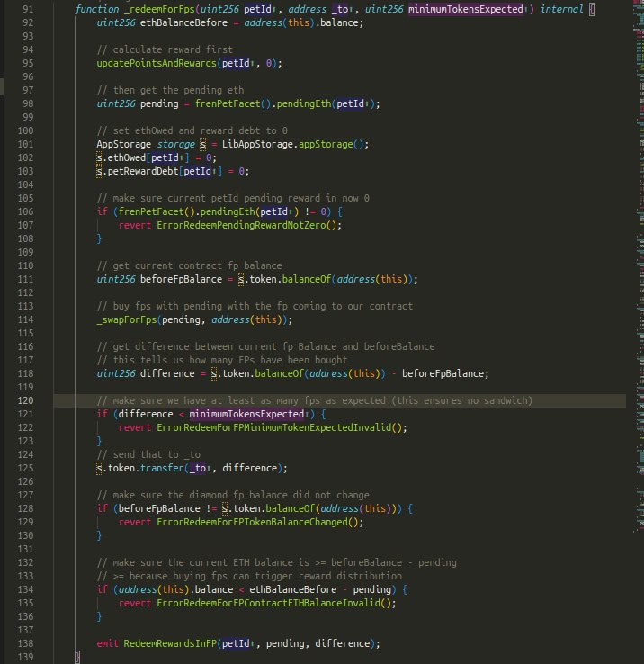
Task: Click updatePointsAndRewards call on line 95
Action: [x=157, y=63]
